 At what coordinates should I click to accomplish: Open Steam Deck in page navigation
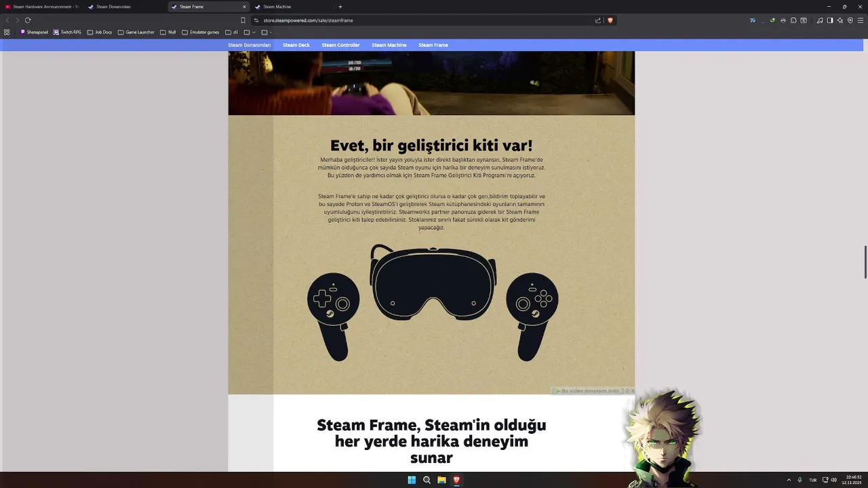click(x=296, y=45)
